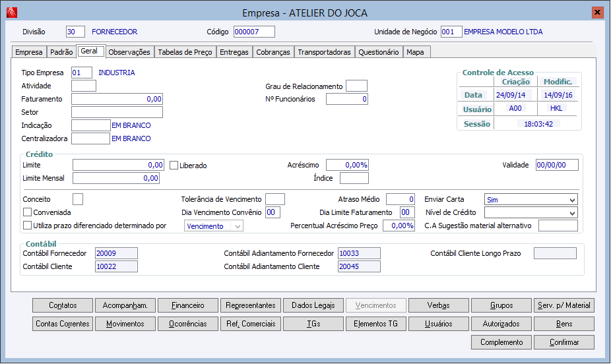The width and height of the screenshot is (611, 364).
Task: Focus the Limite Mensal field
Action: pyautogui.click(x=116, y=178)
